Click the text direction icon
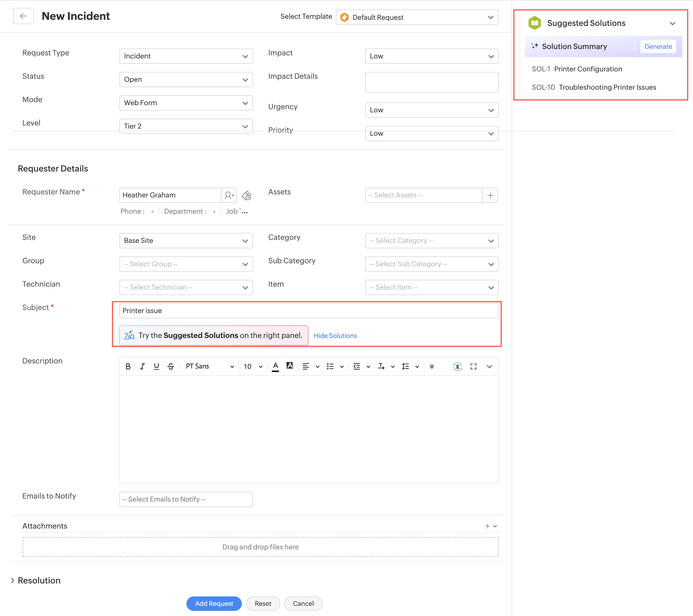Screen dimensions: 693x616 [x=381, y=366]
